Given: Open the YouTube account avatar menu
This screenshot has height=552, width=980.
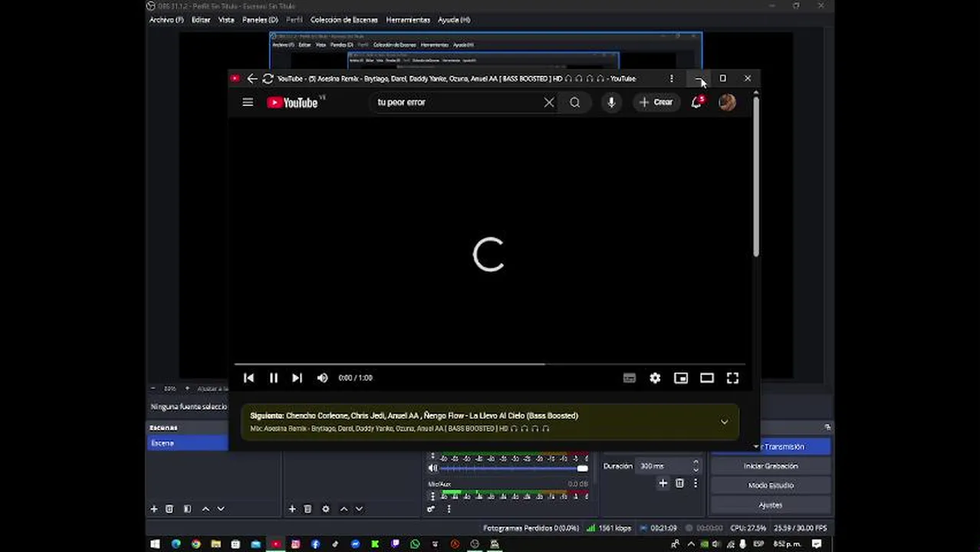Looking at the screenshot, I should coord(727,102).
